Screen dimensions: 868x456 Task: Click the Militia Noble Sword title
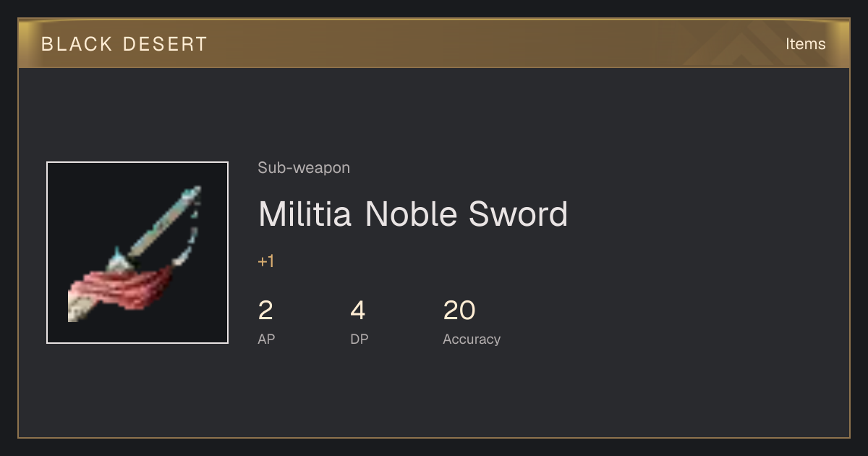[x=413, y=214]
